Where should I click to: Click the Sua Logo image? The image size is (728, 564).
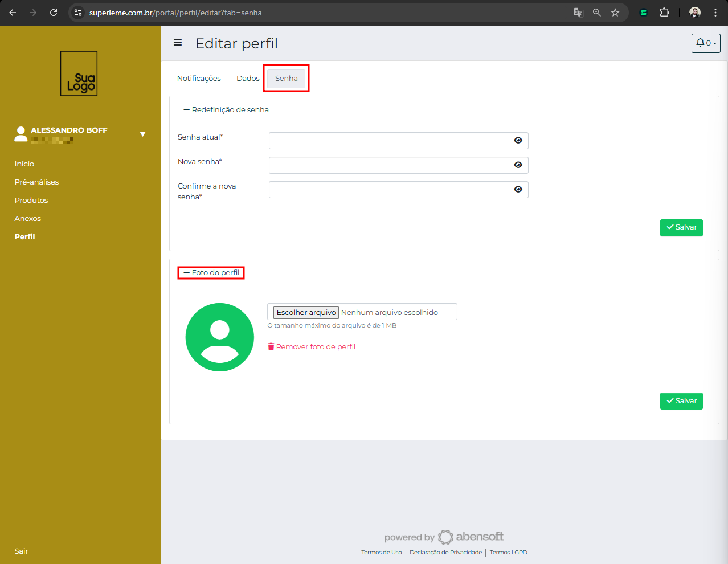click(x=79, y=73)
